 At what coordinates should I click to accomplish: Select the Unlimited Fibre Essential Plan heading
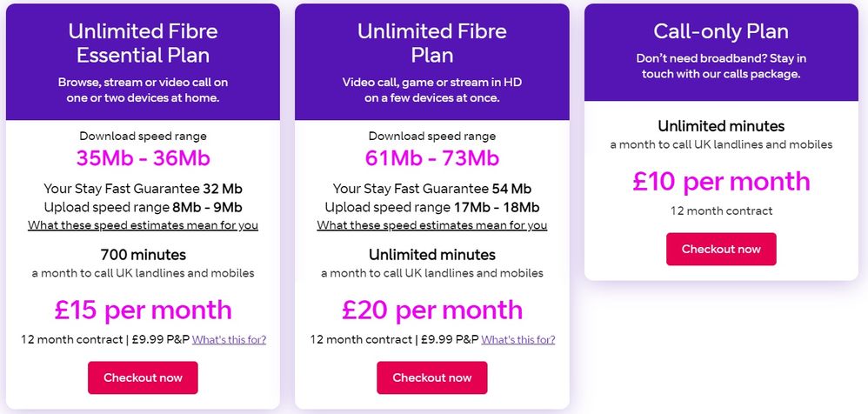point(143,43)
